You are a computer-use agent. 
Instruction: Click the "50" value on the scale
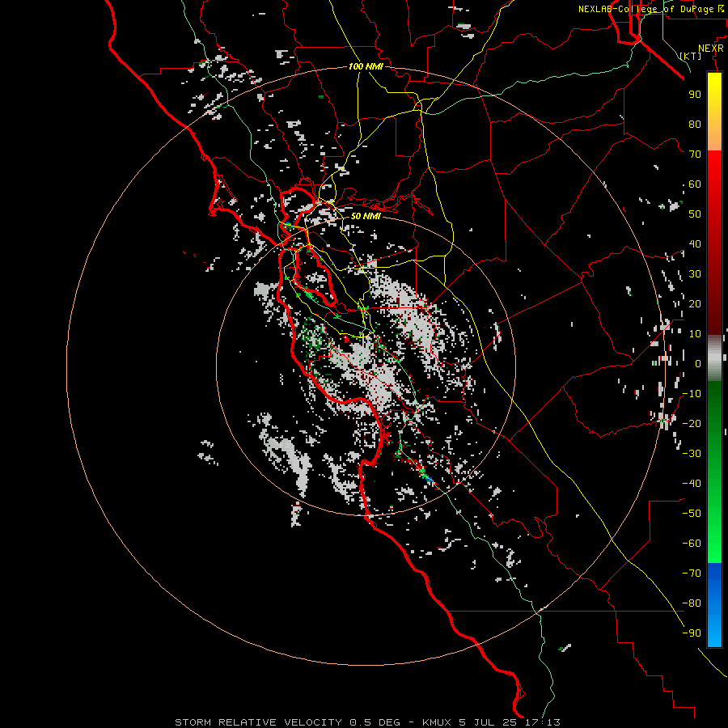pos(695,214)
